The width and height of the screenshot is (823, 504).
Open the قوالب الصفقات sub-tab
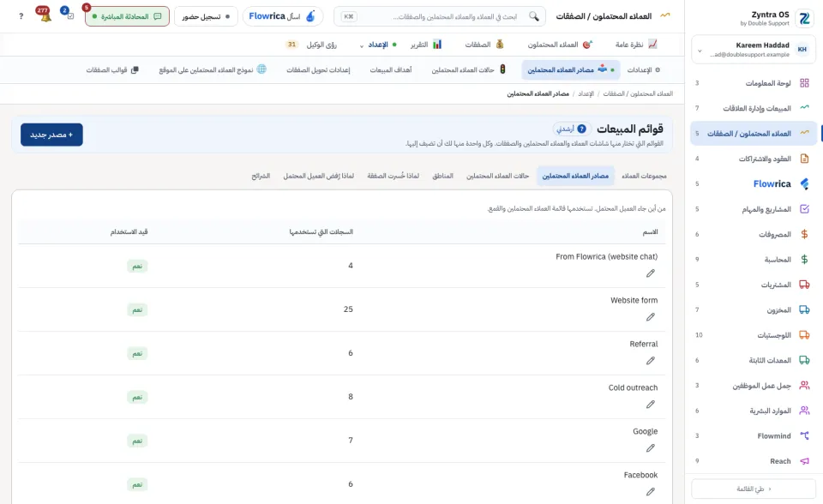point(112,69)
